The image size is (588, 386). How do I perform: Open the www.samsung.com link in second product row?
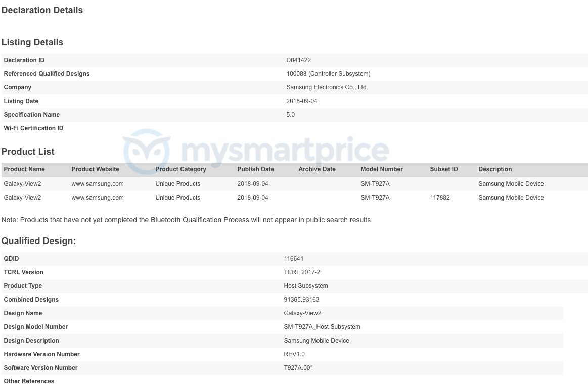point(98,198)
